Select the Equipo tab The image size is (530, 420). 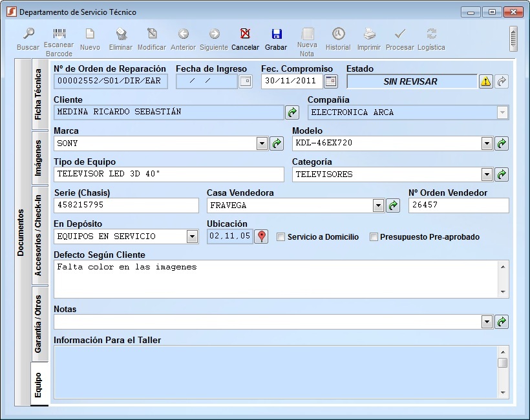pos(39,384)
